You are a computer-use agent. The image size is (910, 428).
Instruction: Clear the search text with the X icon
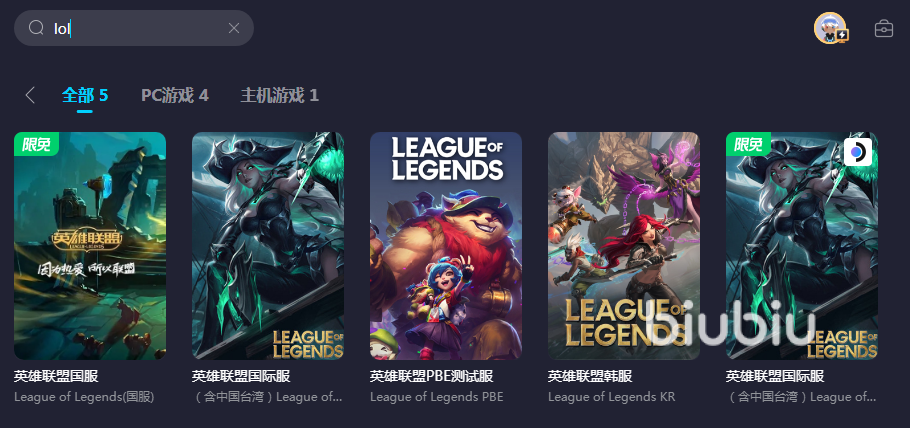point(234,28)
